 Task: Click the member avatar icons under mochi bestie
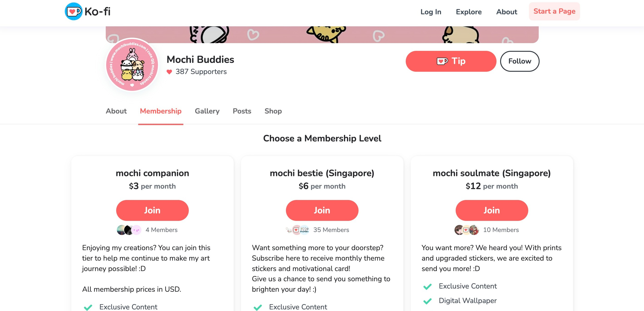click(297, 229)
